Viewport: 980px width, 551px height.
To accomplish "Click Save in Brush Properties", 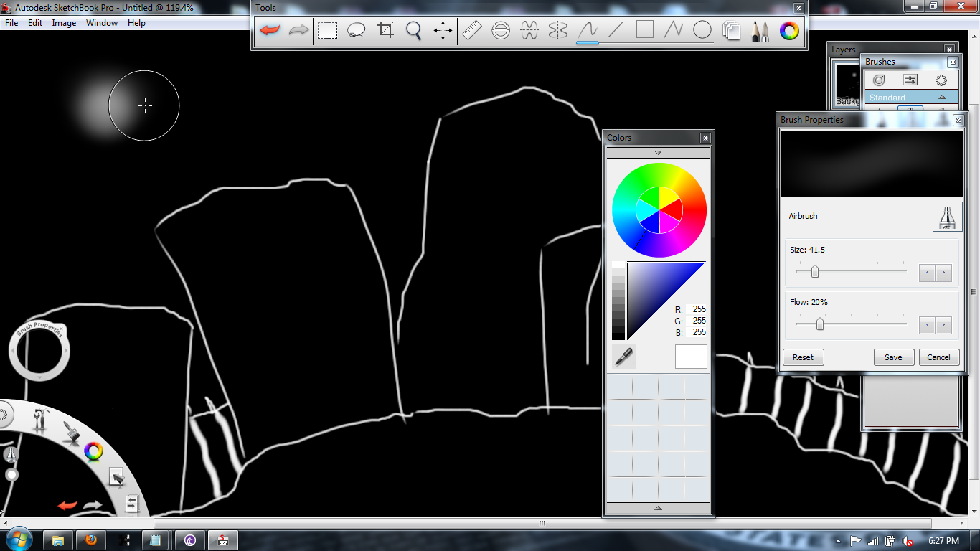I will (x=893, y=357).
